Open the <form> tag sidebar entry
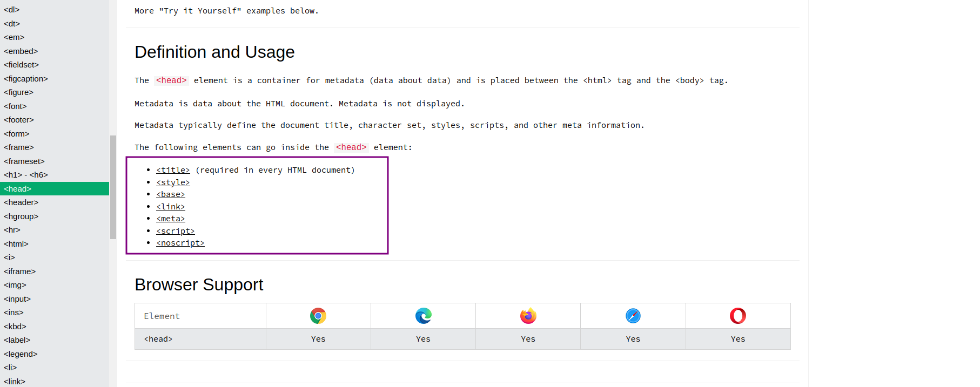The height and width of the screenshot is (387, 980). 17,134
